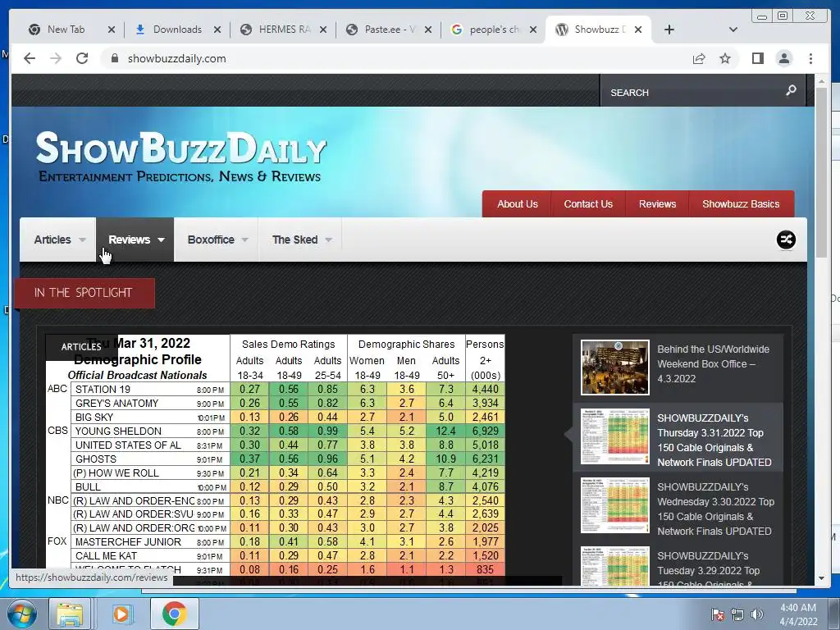Click the random post shuffle icon

coord(786,240)
